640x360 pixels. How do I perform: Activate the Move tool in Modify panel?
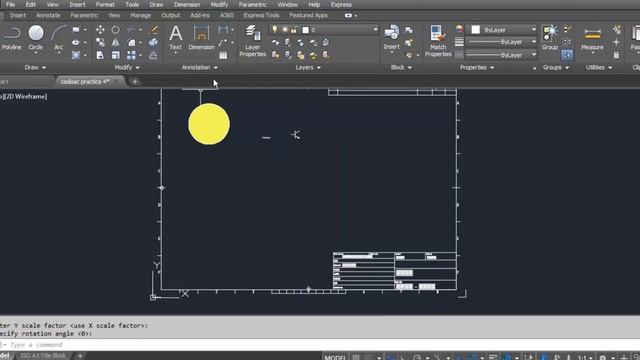(100, 30)
